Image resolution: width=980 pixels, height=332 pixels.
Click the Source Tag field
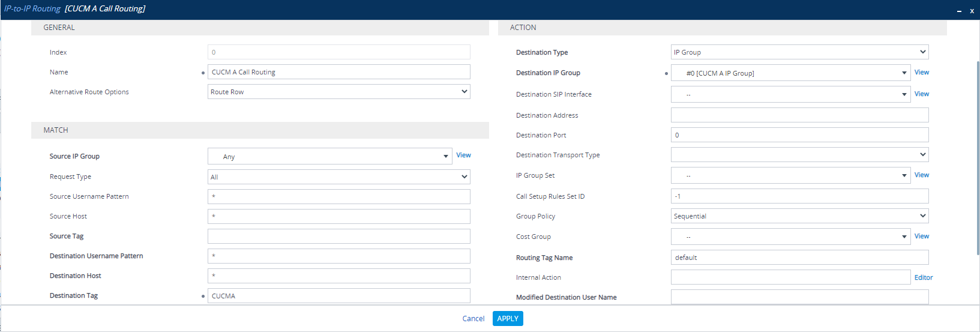(338, 236)
